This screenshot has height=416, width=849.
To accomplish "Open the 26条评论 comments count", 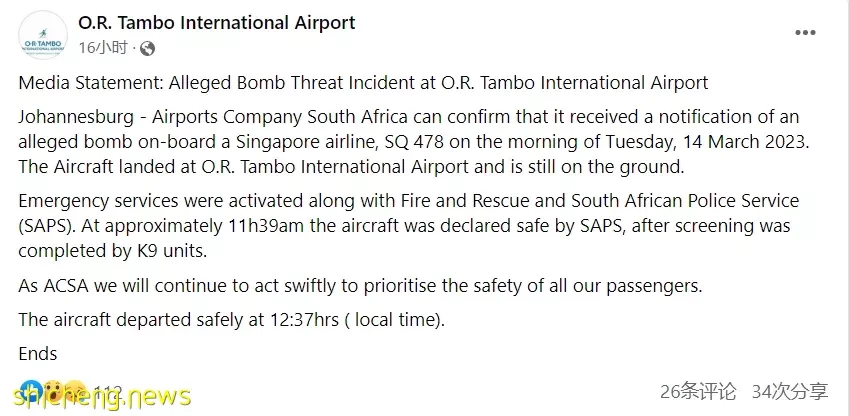I will 698,391.
